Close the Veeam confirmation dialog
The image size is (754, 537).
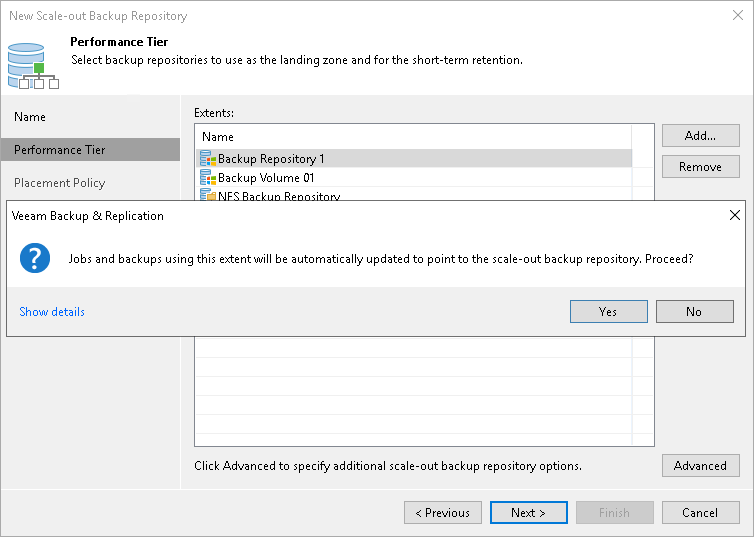tap(735, 215)
